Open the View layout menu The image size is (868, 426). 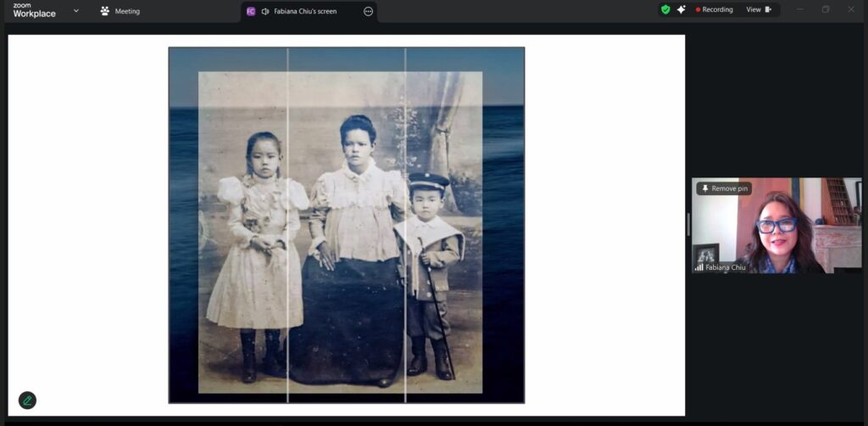(758, 10)
